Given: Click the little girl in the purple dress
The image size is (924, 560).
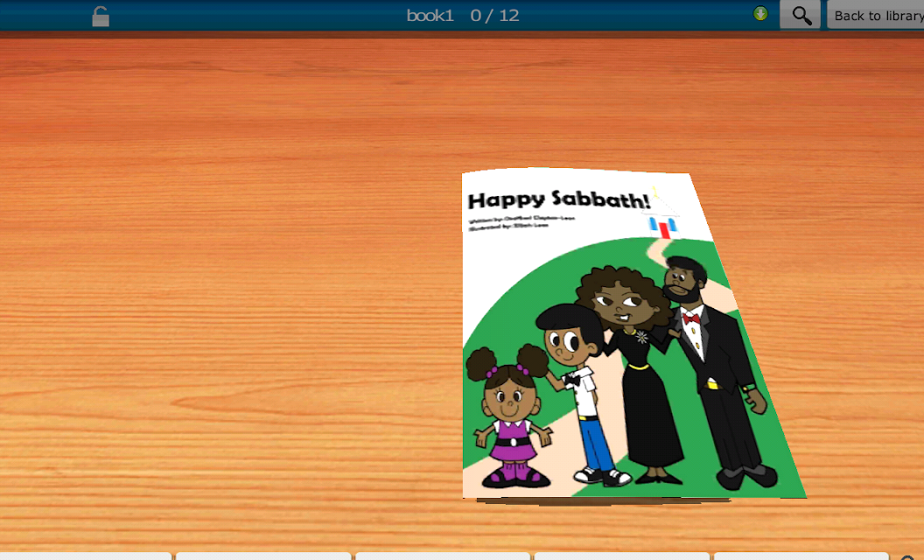Looking at the screenshot, I should click(510, 416).
